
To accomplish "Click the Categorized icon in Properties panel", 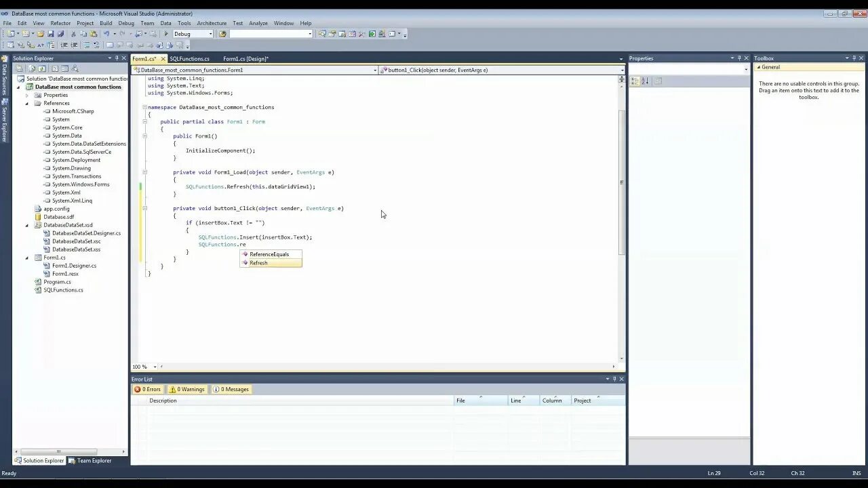I will click(635, 81).
